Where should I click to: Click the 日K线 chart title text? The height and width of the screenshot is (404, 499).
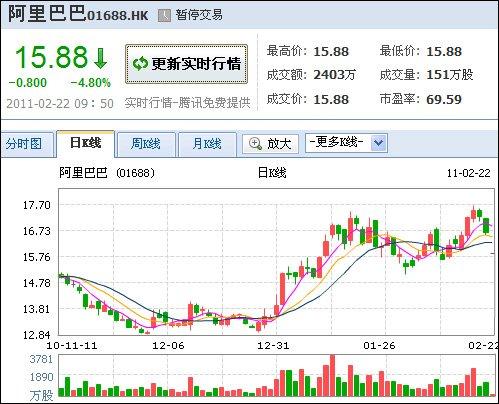coord(272,173)
